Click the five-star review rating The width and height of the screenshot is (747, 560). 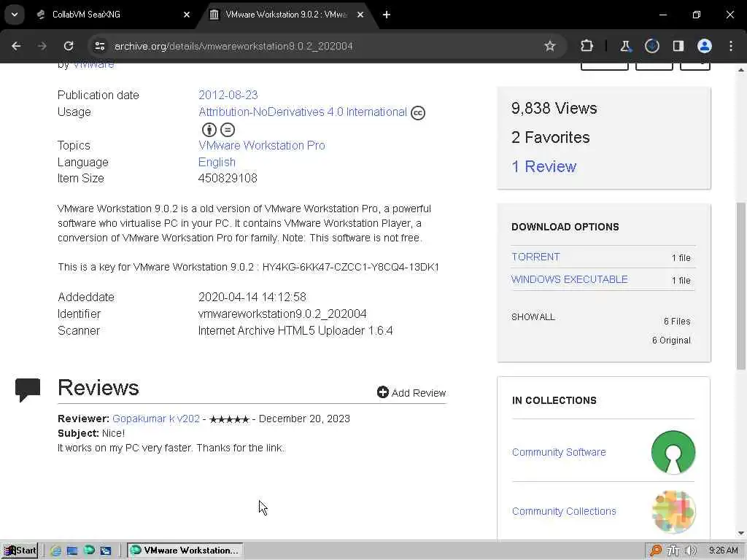(x=229, y=419)
